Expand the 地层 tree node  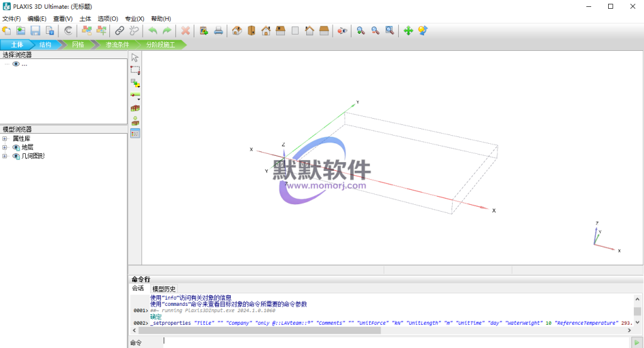[x=4, y=148]
